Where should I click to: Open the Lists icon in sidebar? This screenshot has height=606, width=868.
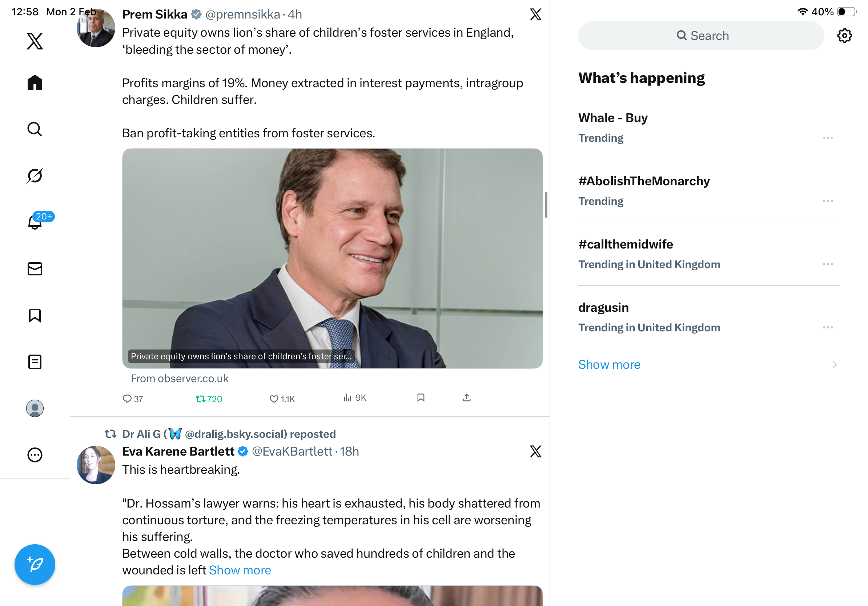pyautogui.click(x=35, y=361)
